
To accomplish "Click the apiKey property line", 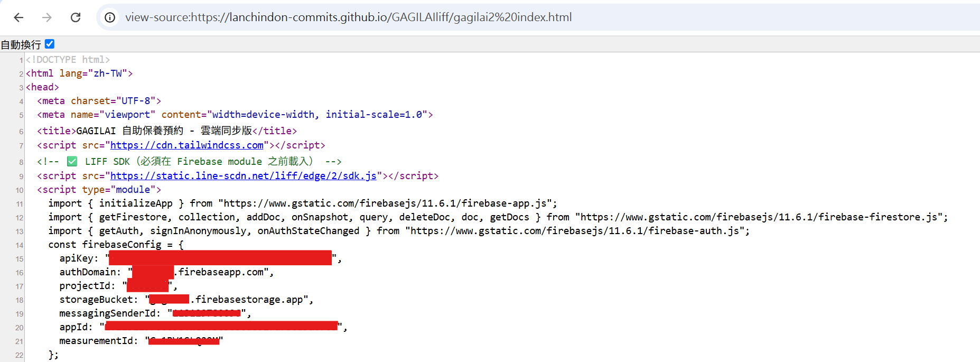I will click(x=201, y=258).
